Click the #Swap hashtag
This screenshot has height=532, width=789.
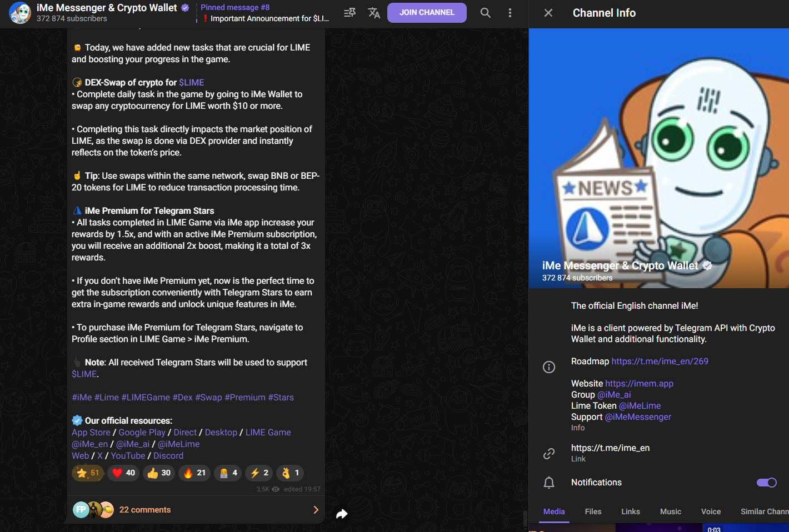point(208,398)
